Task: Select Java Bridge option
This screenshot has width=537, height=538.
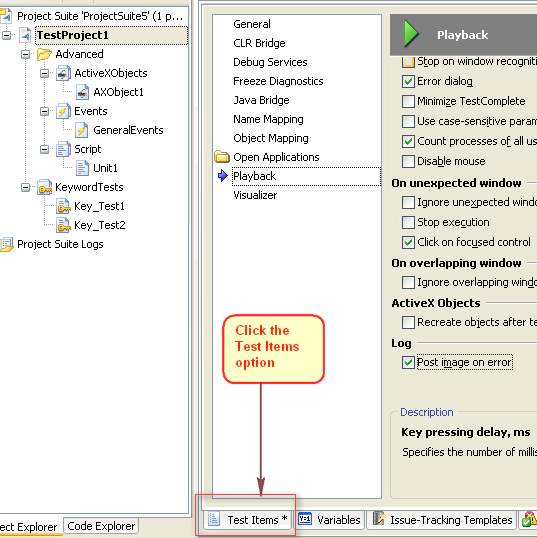Action: coord(261,100)
